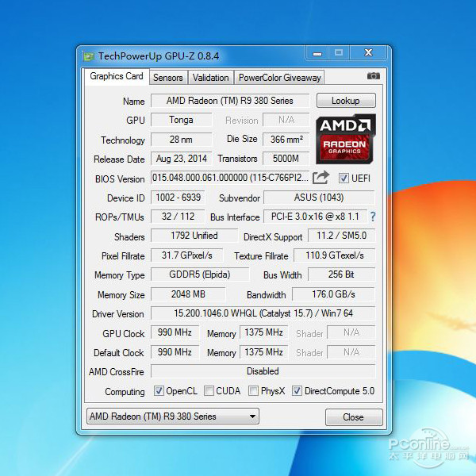Enable the CUDA checkbox
Screen dimensions: 476x476
click(209, 390)
